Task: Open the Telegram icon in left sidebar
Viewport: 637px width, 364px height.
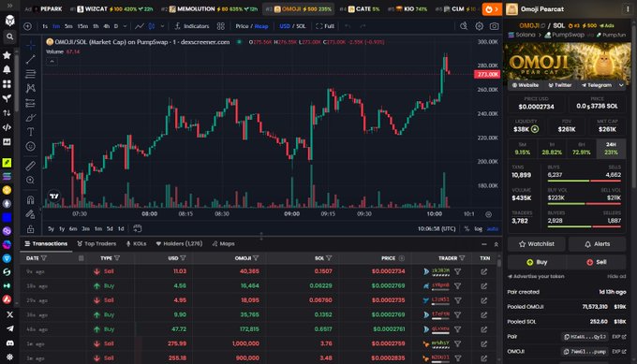Action: point(9,328)
